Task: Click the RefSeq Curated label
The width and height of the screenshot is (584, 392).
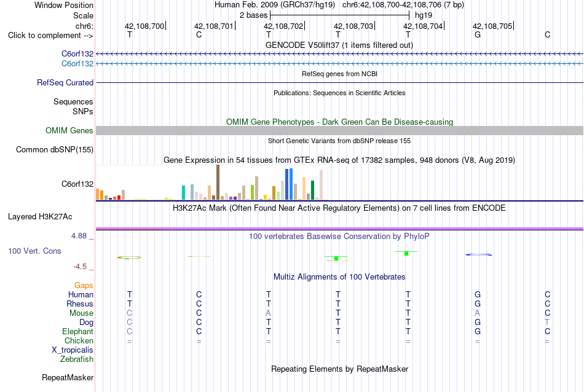Action: click(x=65, y=83)
